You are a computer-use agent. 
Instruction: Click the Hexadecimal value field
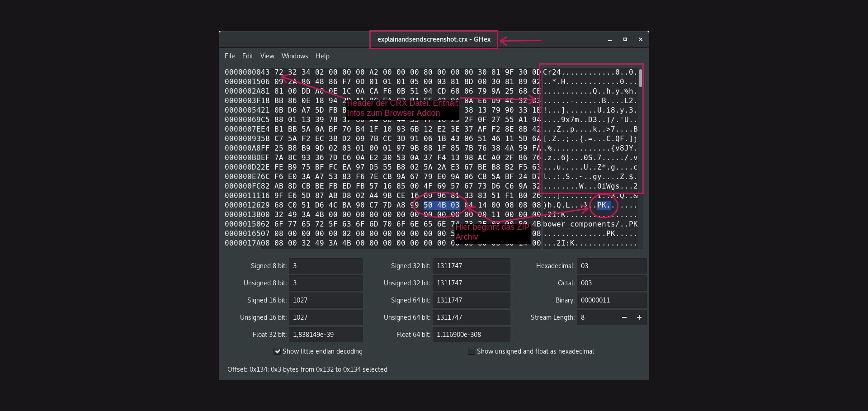point(611,266)
